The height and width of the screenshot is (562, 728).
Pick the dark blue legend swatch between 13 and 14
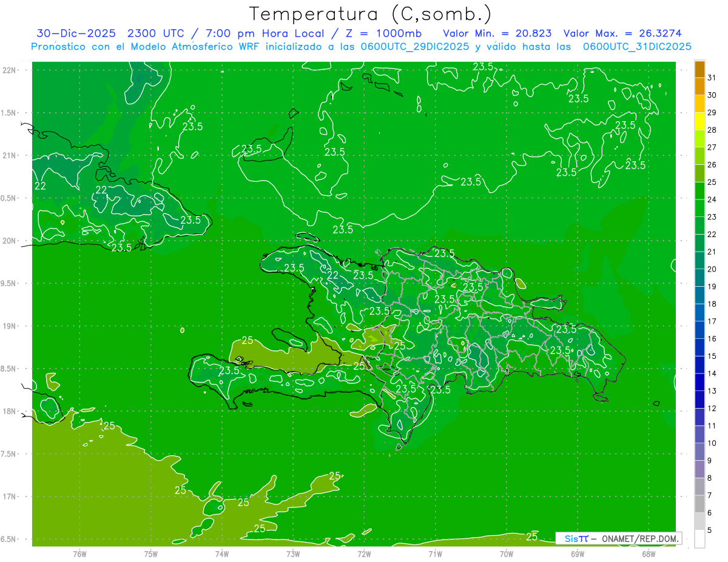pos(699,383)
